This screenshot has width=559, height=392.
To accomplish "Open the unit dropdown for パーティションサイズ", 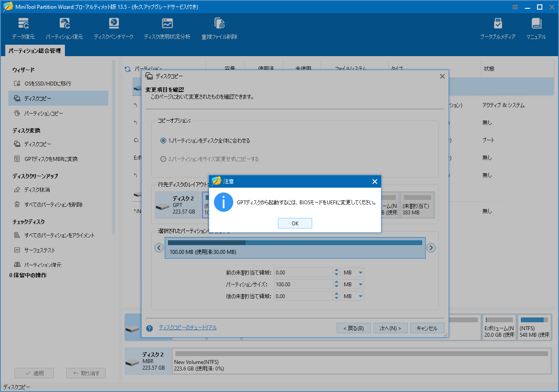I will [x=353, y=285].
